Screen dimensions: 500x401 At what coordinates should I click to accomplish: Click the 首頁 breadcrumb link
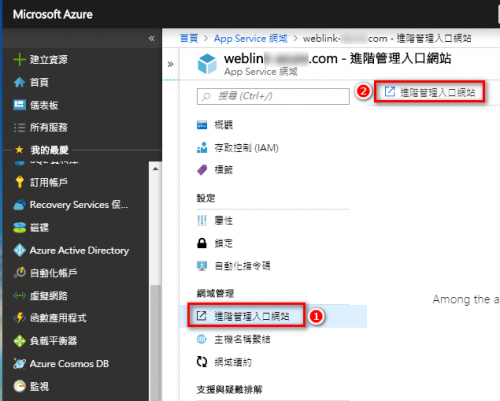[x=189, y=39]
